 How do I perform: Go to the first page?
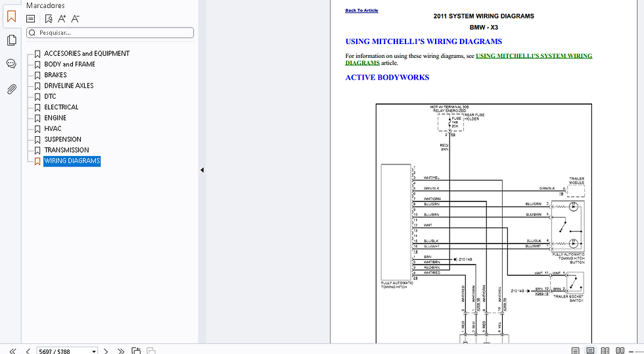tap(12, 351)
